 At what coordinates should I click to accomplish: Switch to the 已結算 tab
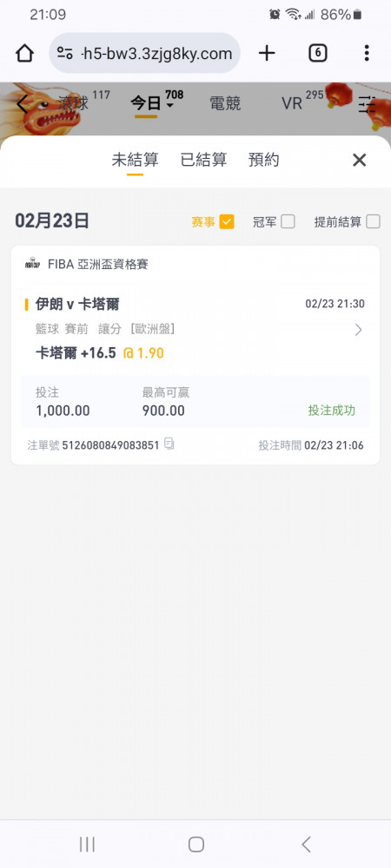[x=204, y=160]
